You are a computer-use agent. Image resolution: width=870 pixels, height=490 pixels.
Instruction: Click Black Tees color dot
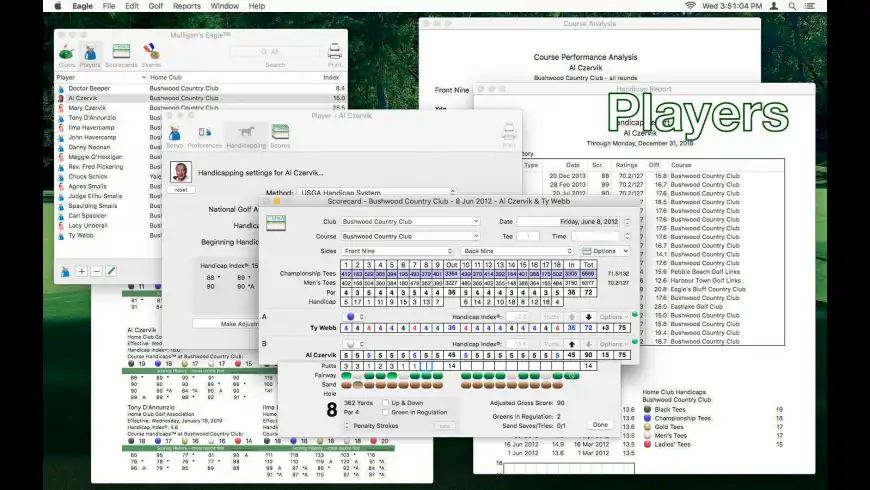(647, 410)
